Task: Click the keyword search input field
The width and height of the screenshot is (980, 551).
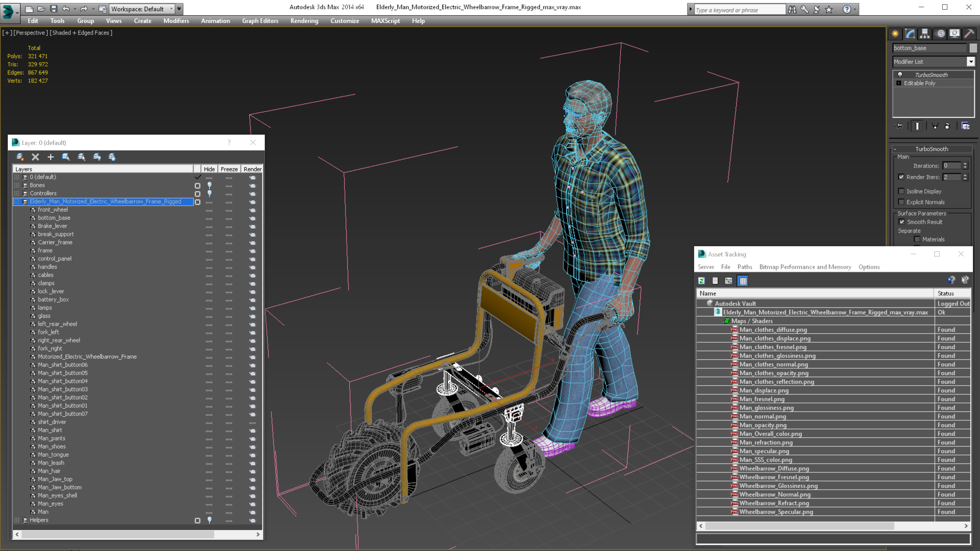Action: coord(740,10)
